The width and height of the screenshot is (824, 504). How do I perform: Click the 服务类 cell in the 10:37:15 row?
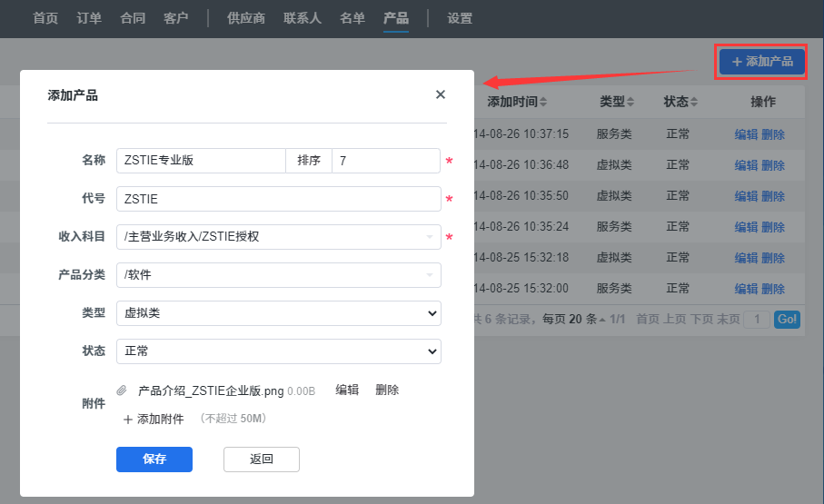point(614,134)
